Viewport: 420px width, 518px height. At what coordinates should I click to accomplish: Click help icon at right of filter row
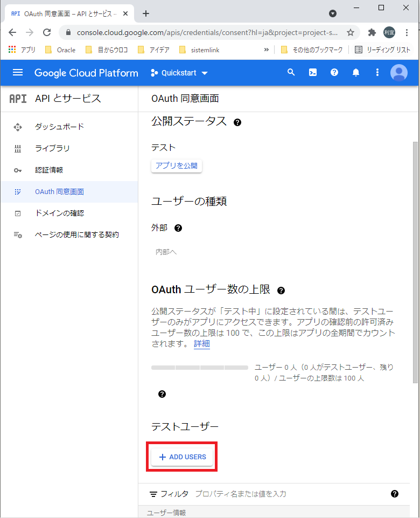click(395, 494)
